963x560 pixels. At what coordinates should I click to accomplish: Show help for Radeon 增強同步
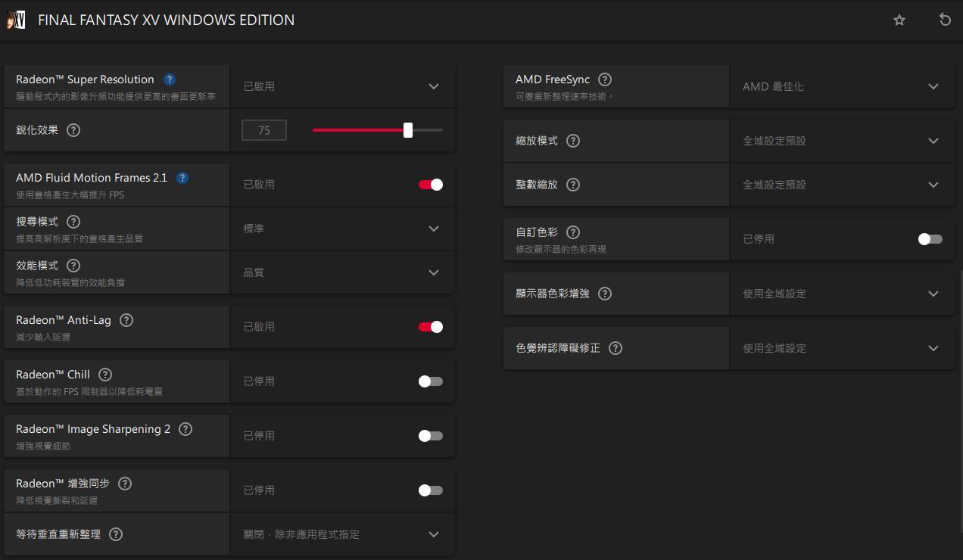(125, 484)
